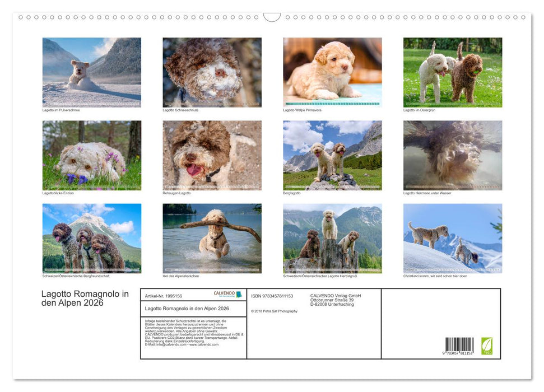The image size is (544, 392).
Task: Select the 'Lagotto im Pulverschnee' photo
Action: [x=91, y=72]
